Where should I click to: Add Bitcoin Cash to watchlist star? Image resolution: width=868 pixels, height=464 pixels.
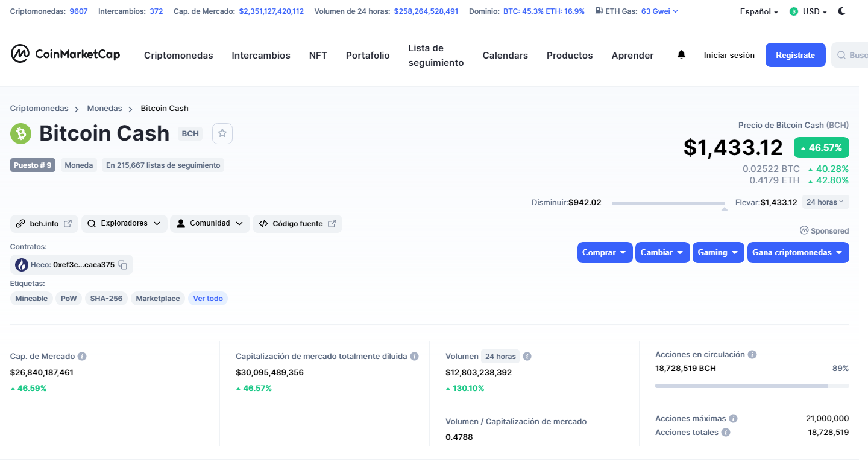[222, 133]
